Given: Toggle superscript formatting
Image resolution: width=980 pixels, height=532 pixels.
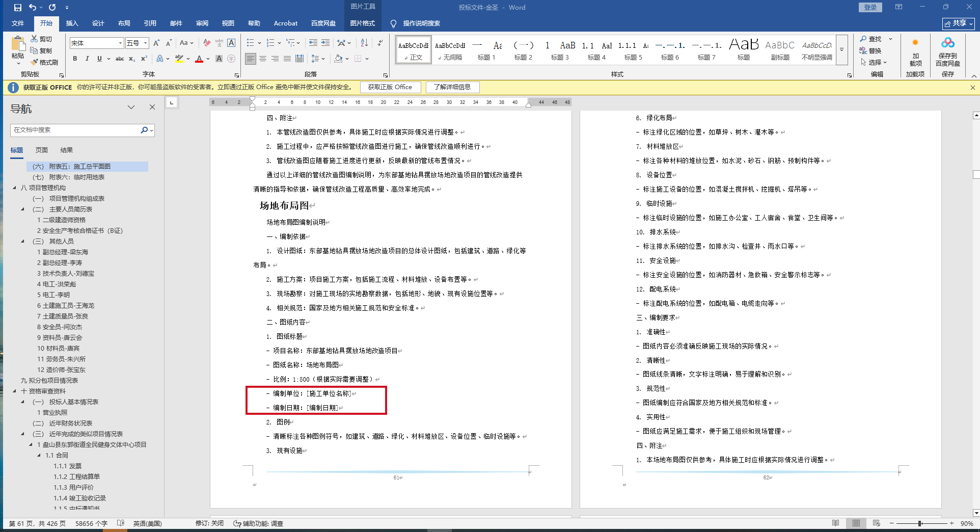Looking at the screenshot, I should [x=144, y=59].
